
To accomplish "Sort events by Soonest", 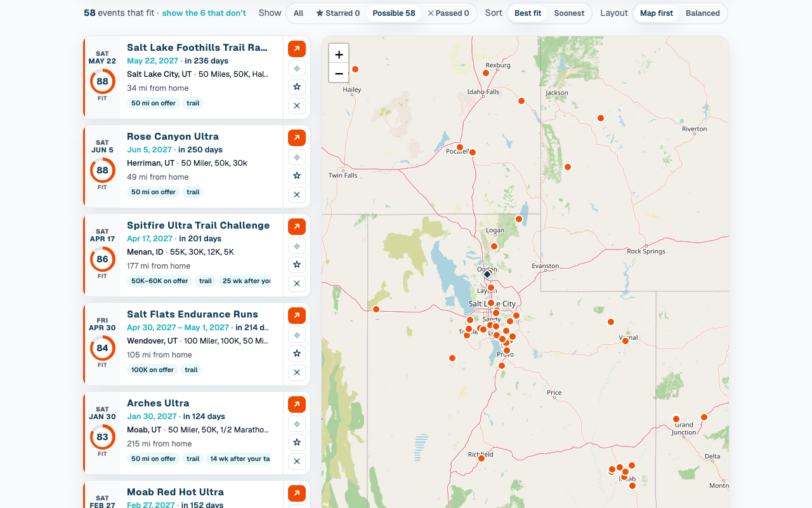I will (x=569, y=13).
